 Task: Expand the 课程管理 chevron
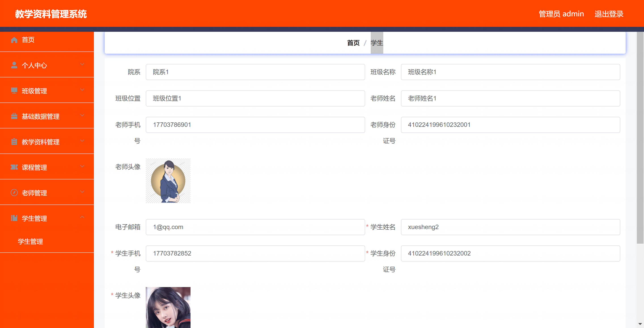[x=82, y=166]
